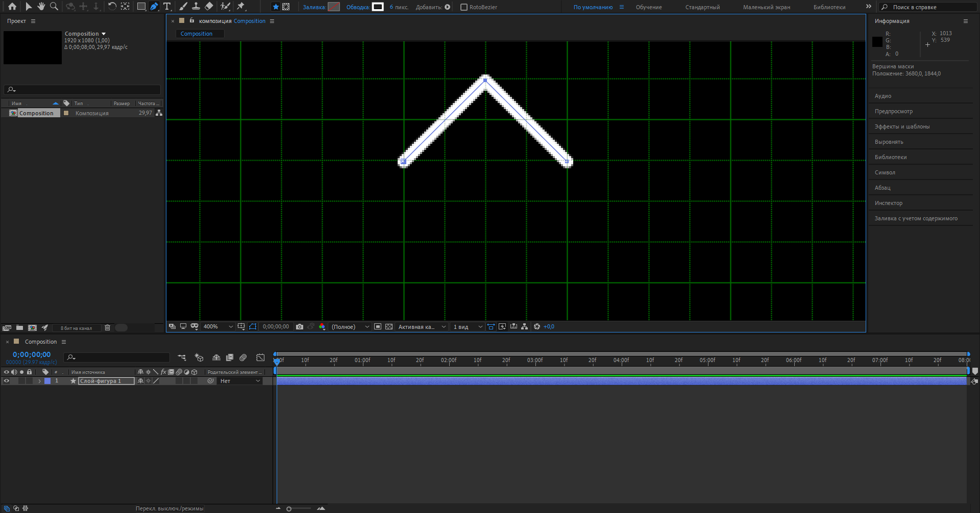Toggle the transparency grid button
The image size is (980, 513).
point(389,327)
